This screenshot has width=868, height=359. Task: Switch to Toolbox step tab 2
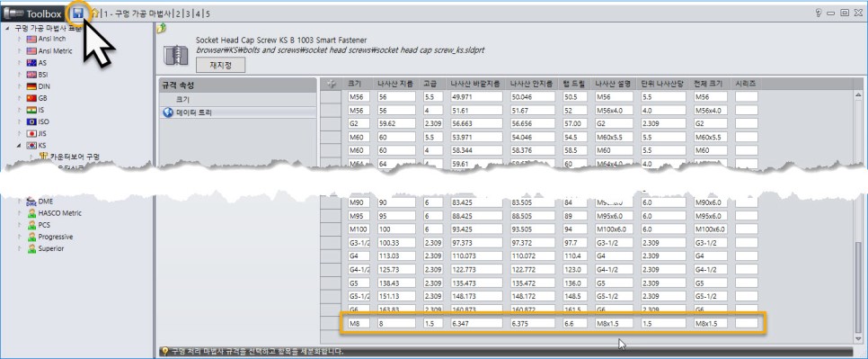click(x=178, y=13)
